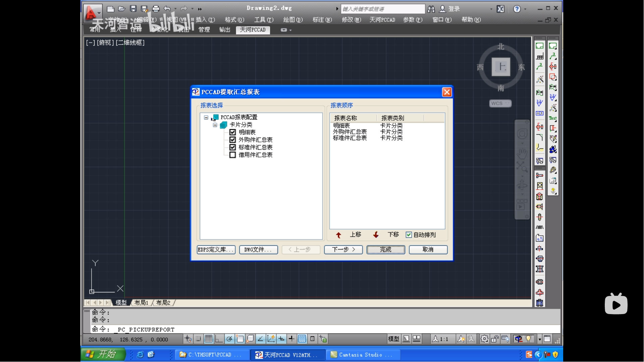Uncheck the 外购件汇总表 checkbox
Image resolution: width=644 pixels, height=362 pixels.
[x=233, y=140]
